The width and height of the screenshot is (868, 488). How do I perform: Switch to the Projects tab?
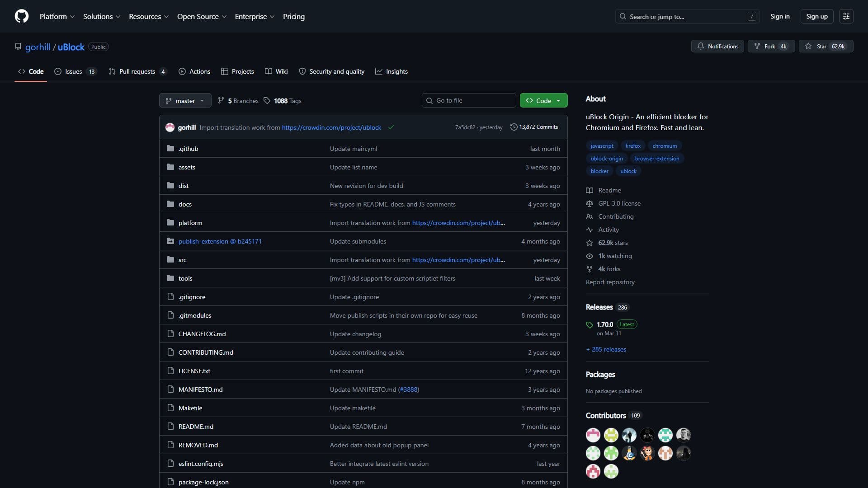(237, 71)
